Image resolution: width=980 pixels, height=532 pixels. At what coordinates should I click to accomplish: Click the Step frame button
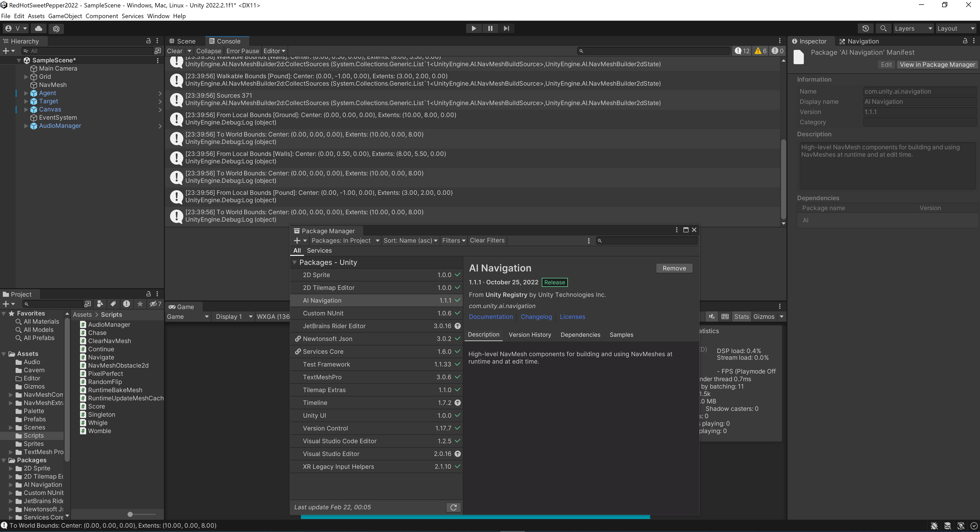(506, 28)
